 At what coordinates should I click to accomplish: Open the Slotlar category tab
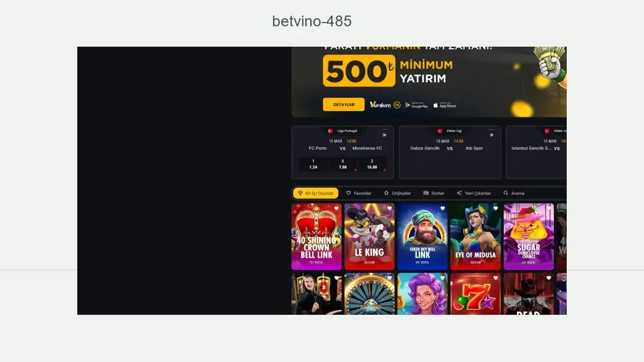click(434, 193)
